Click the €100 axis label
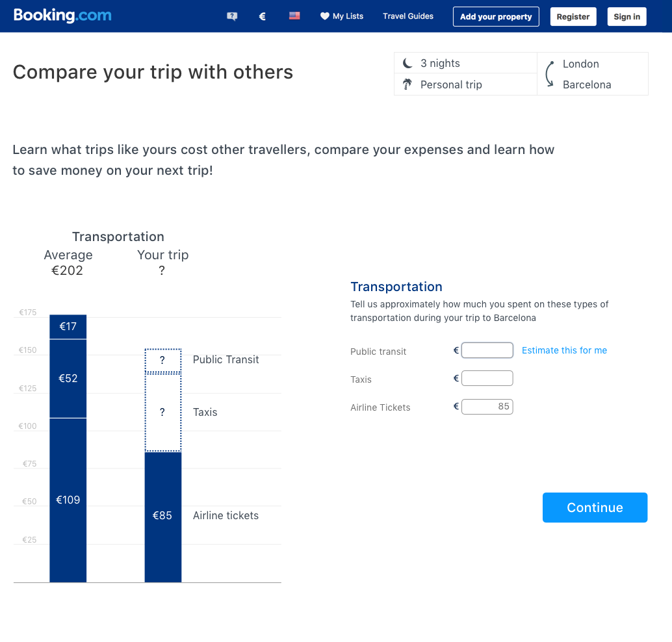672x642 pixels. click(x=27, y=426)
